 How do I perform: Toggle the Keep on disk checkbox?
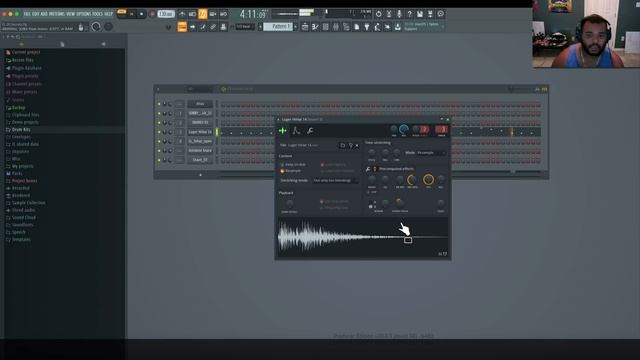point(282,164)
